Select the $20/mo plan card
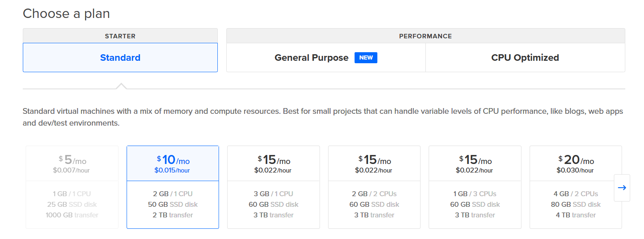The height and width of the screenshot is (239, 644). click(575, 187)
